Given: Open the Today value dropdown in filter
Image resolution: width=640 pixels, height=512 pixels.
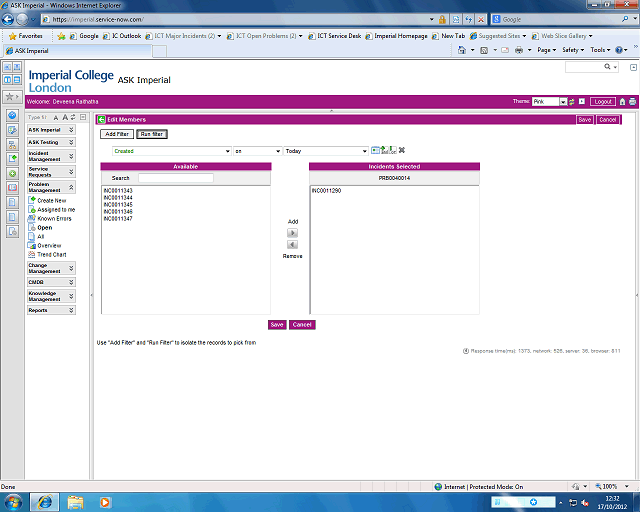Looking at the screenshot, I should point(325,151).
